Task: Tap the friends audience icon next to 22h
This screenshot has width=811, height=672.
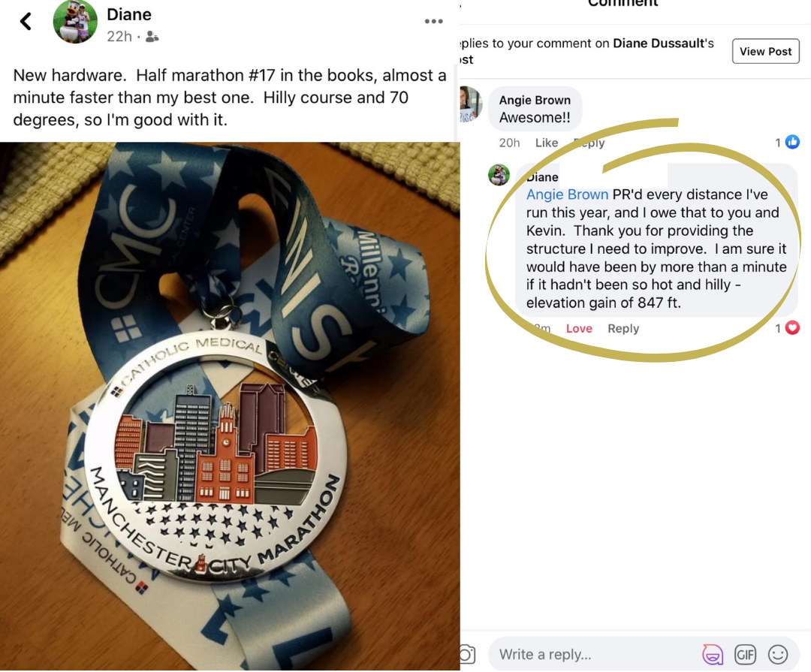Action: pyautogui.click(x=152, y=37)
